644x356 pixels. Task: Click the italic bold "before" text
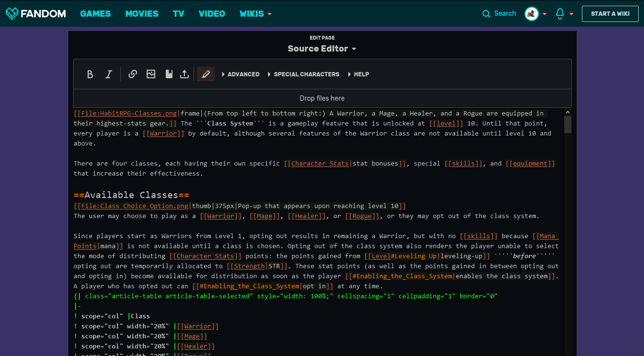tap(525, 256)
